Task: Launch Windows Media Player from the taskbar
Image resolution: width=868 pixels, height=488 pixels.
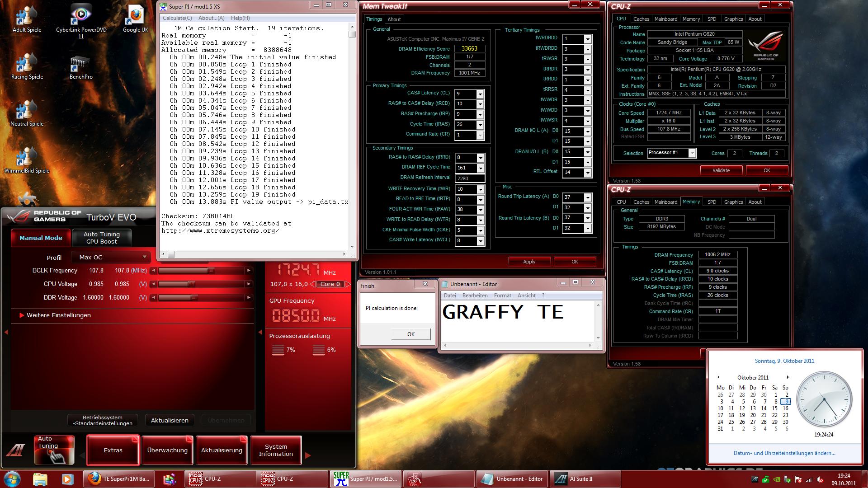Action: (x=67, y=479)
